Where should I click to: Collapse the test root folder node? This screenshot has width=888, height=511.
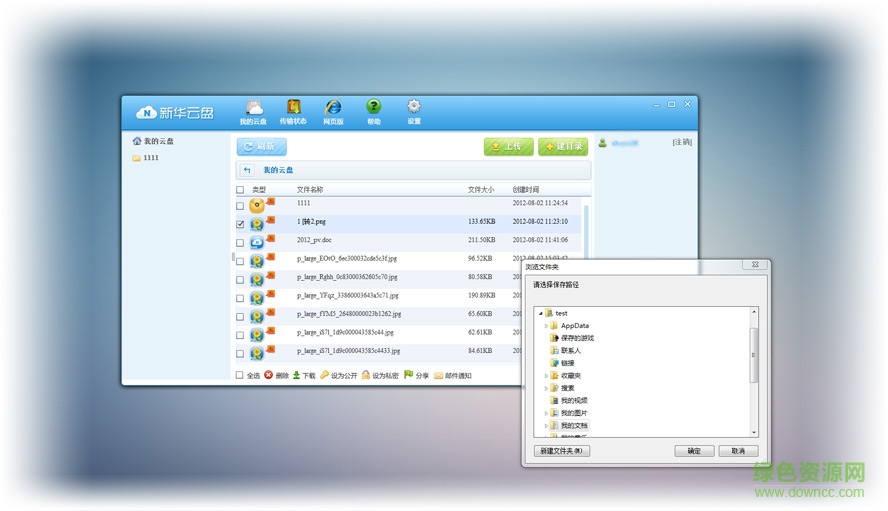538,314
